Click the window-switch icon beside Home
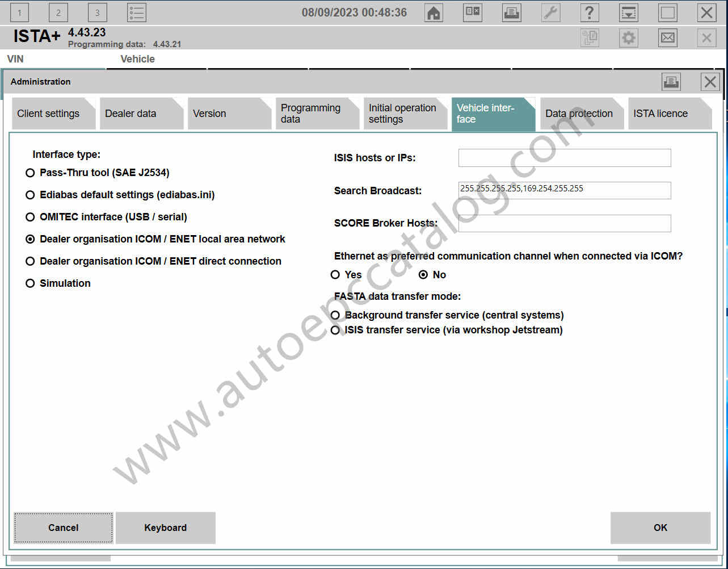 click(473, 12)
